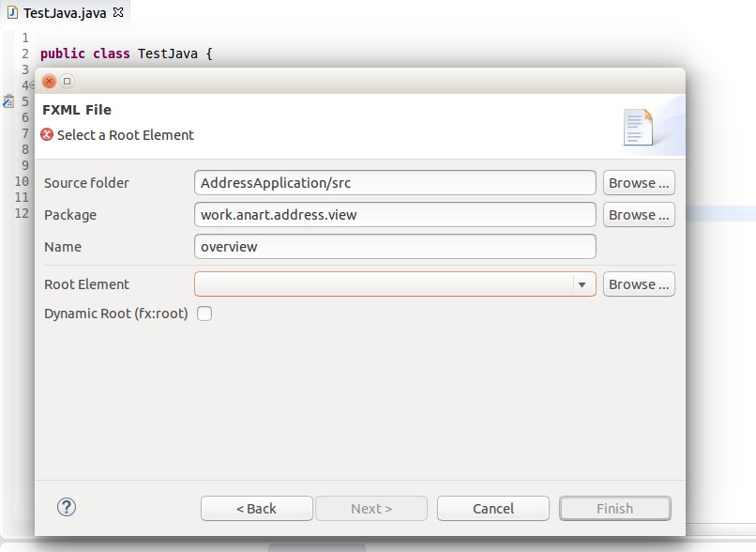Image resolution: width=756 pixels, height=552 pixels.
Task: Browse for a Root Element
Action: (x=639, y=284)
